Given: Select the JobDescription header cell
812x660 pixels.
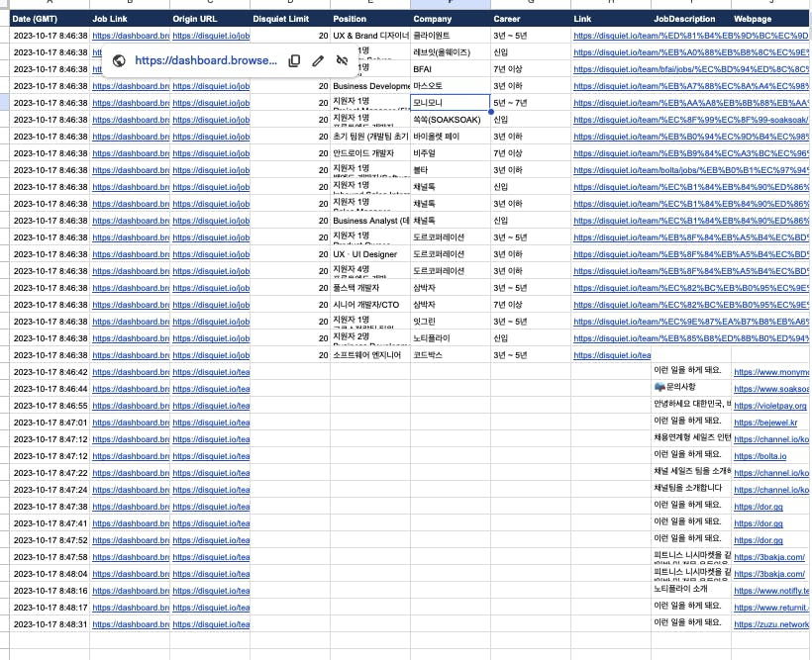Looking at the screenshot, I should [x=691, y=19].
